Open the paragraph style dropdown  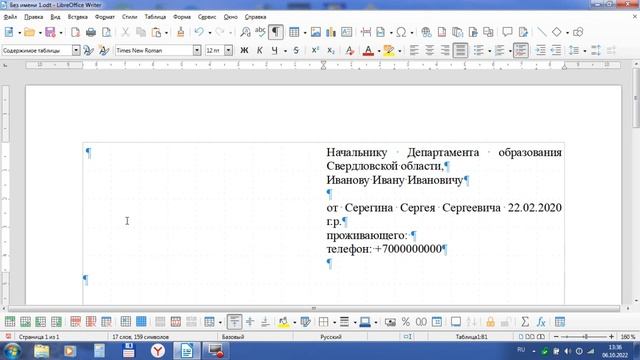[x=76, y=51]
